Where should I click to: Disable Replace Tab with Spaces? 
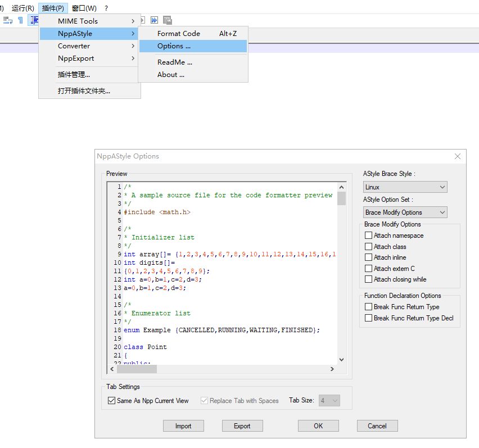204,400
